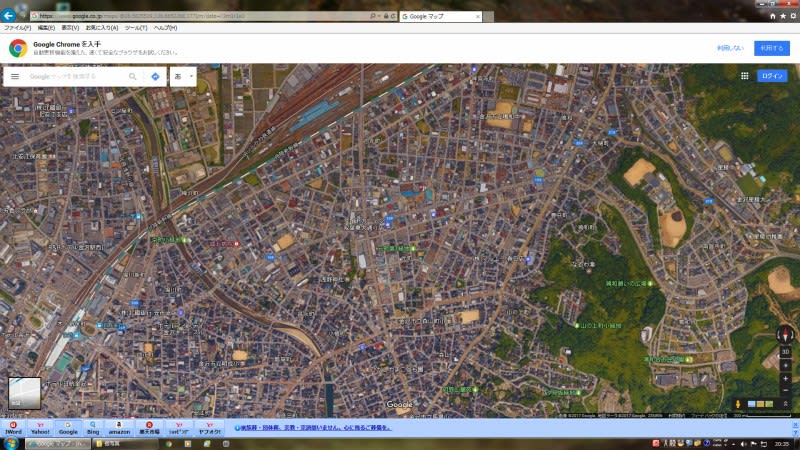Screen dimensions: 800x450
Task: Click the Google toolbar shortcut
Action: 68,428
